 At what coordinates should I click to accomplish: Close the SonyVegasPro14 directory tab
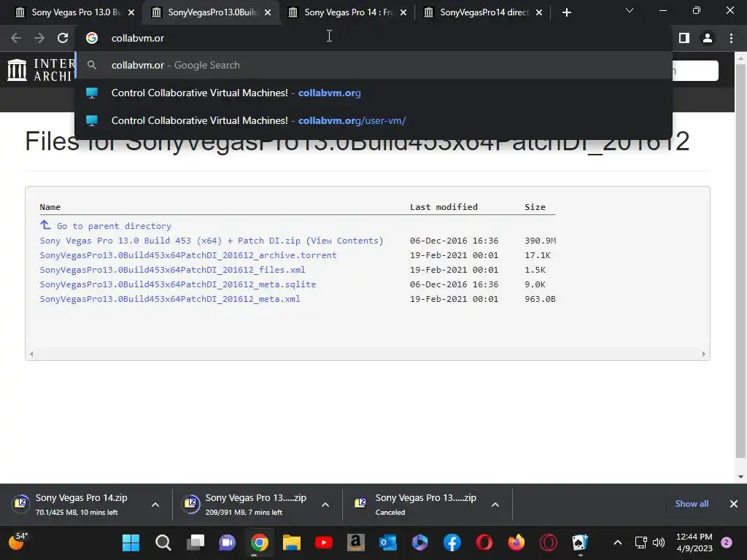tap(539, 13)
